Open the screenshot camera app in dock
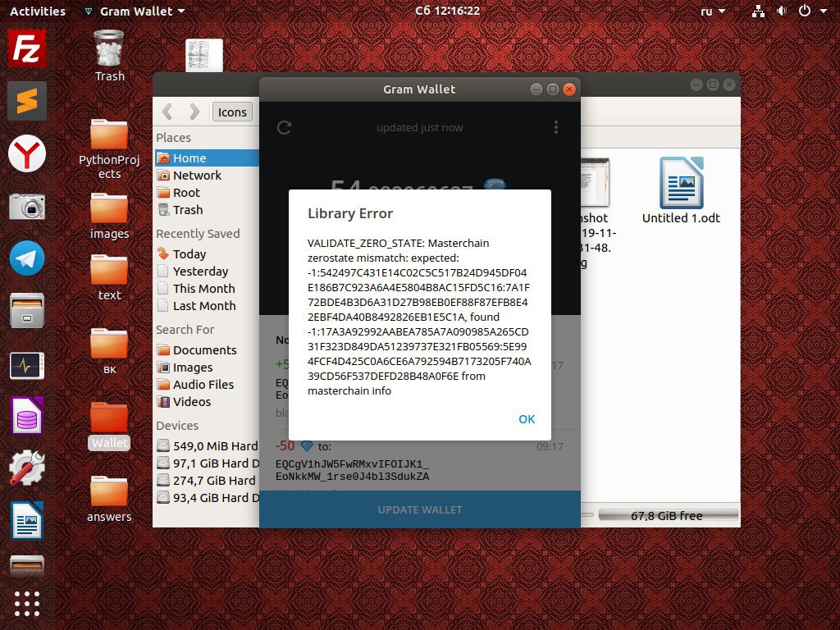The image size is (840, 630). tap(27, 206)
